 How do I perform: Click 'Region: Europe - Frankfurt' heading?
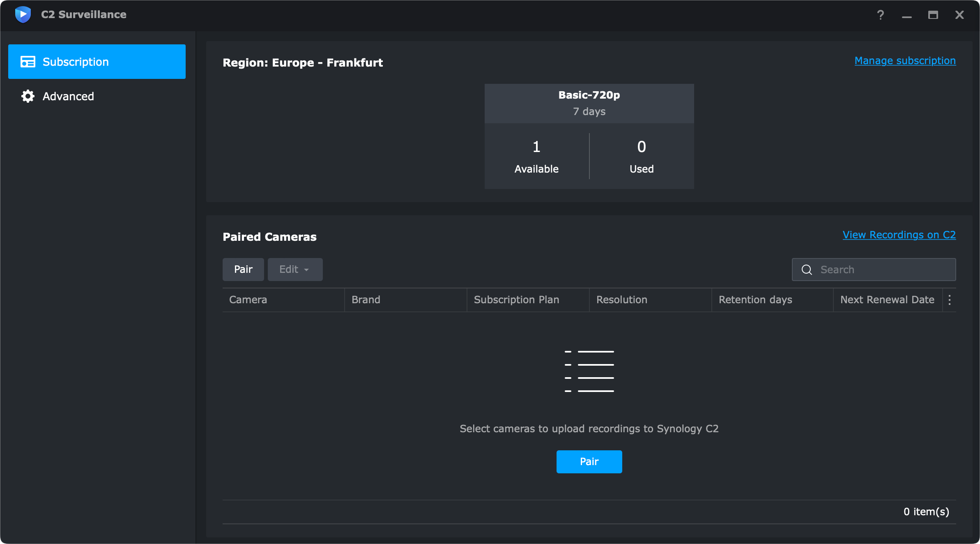[x=303, y=63]
